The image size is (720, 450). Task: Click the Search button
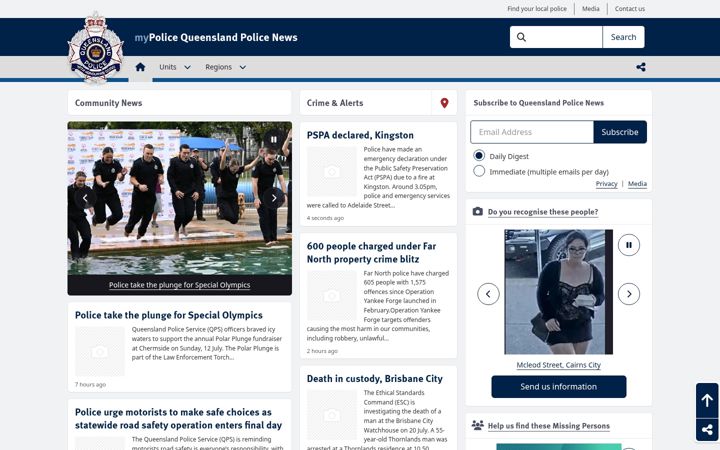pyautogui.click(x=623, y=37)
